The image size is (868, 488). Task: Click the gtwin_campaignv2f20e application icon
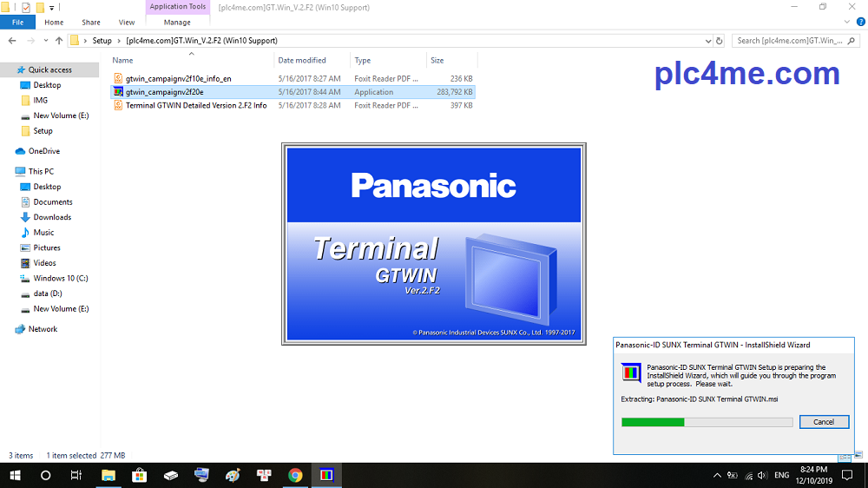click(x=118, y=92)
